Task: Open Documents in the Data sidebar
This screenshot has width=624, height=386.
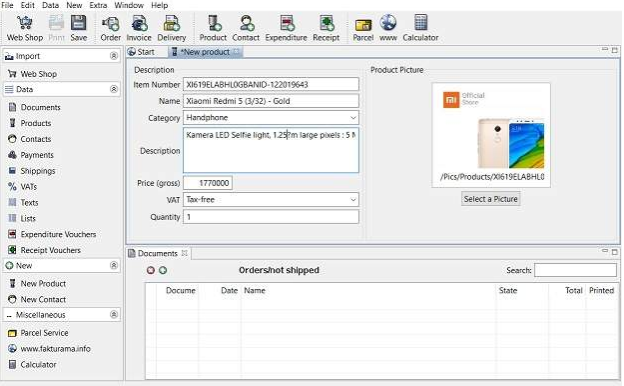Action: pos(35,107)
